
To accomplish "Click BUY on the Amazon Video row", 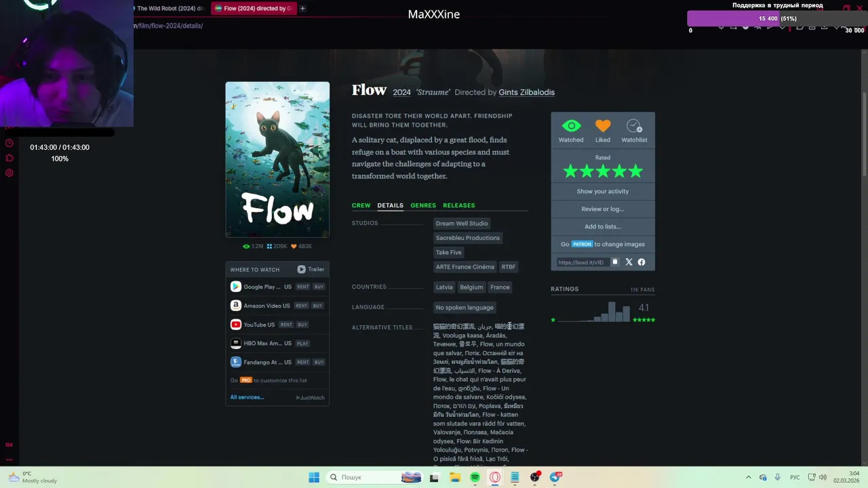I will pos(317,306).
